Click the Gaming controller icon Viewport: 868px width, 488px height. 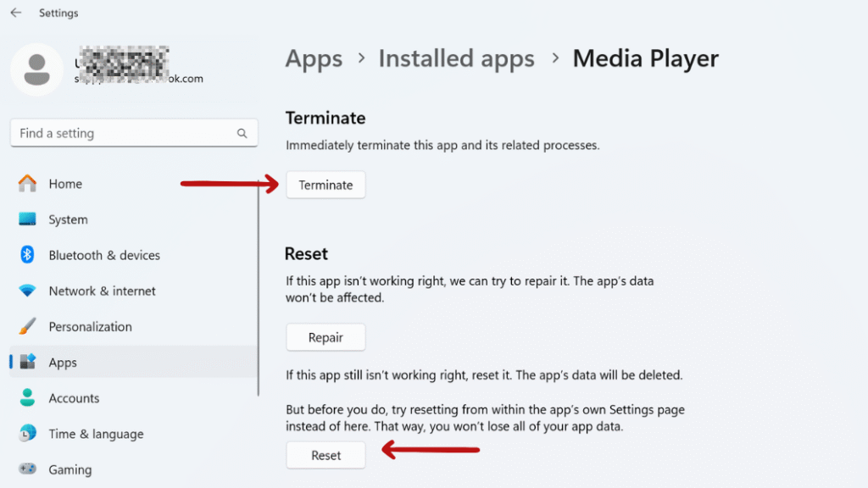tap(27, 469)
